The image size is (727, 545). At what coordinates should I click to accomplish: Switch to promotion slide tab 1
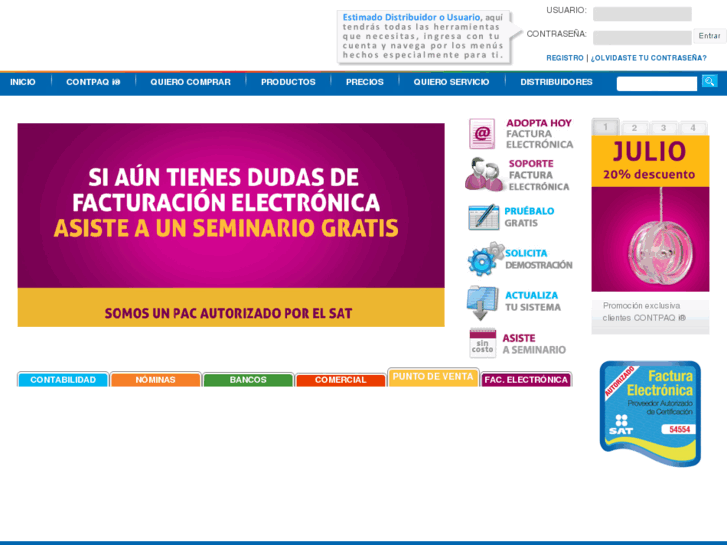click(x=605, y=127)
